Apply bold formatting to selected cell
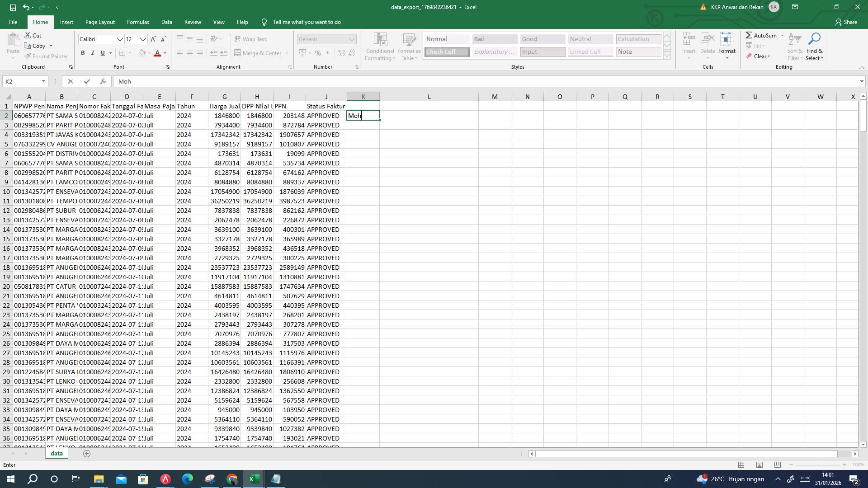 [x=83, y=53]
